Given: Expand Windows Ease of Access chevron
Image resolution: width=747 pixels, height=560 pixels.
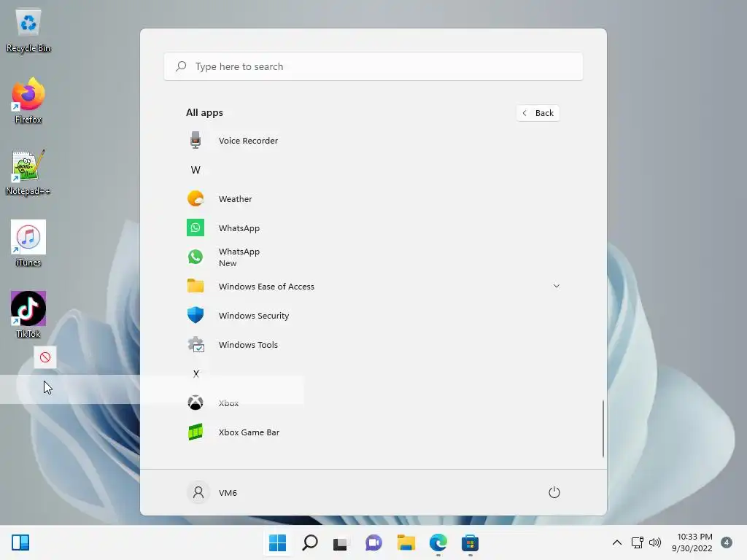Looking at the screenshot, I should [x=556, y=286].
